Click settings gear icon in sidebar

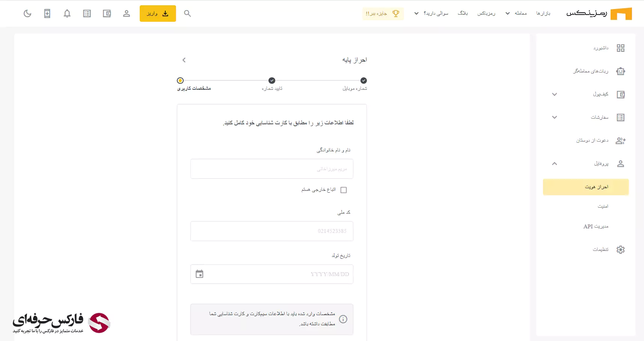tap(620, 250)
